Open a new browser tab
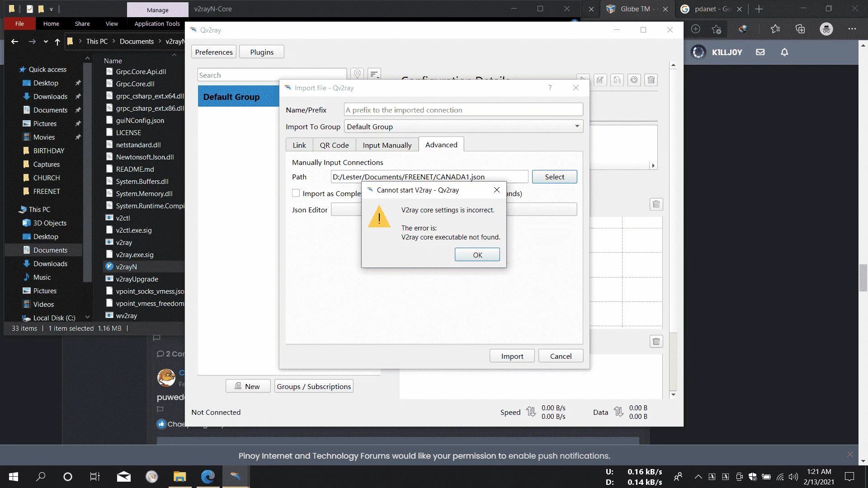The width and height of the screenshot is (868, 488). 759,9
